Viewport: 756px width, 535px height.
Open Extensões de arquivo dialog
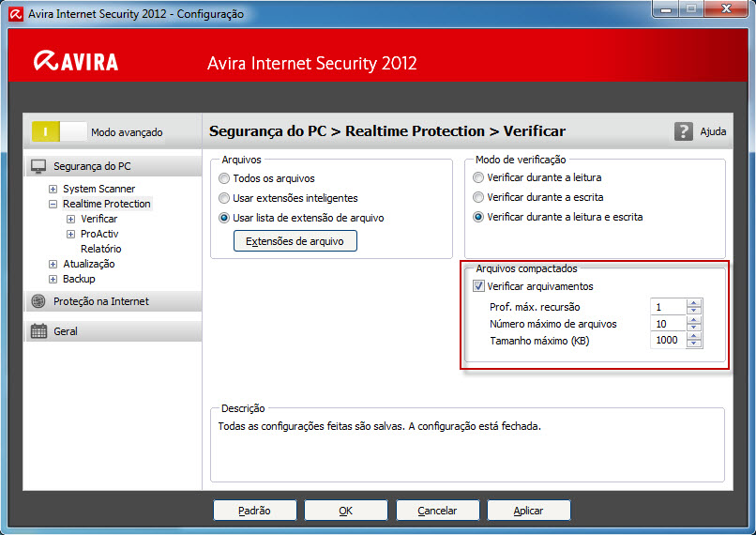point(295,241)
